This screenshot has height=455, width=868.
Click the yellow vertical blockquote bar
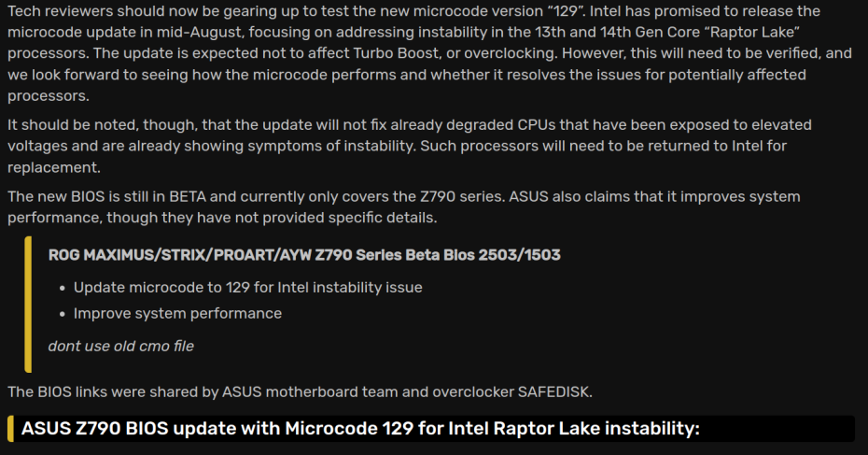point(28,304)
